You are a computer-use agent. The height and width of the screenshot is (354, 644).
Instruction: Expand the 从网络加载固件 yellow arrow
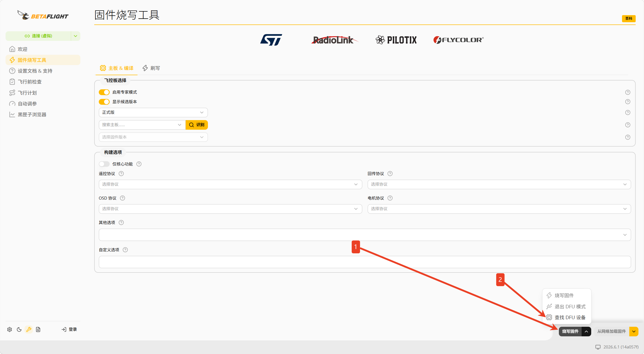[634, 332]
